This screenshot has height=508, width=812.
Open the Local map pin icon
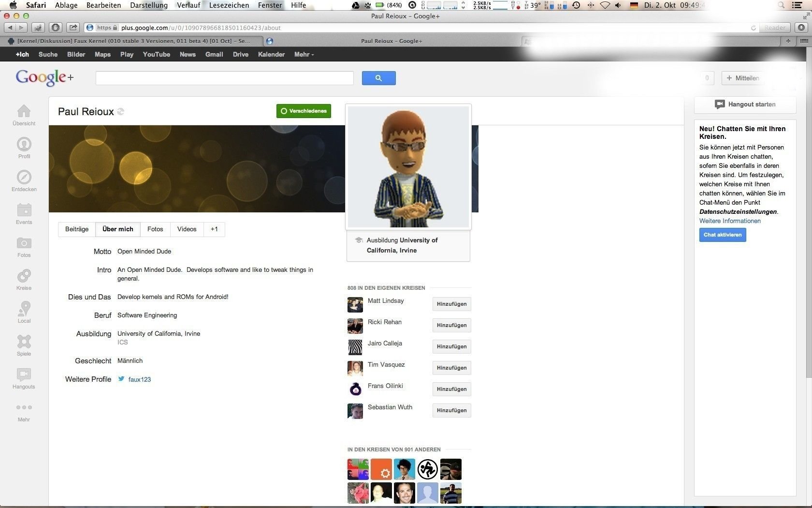[x=24, y=309]
